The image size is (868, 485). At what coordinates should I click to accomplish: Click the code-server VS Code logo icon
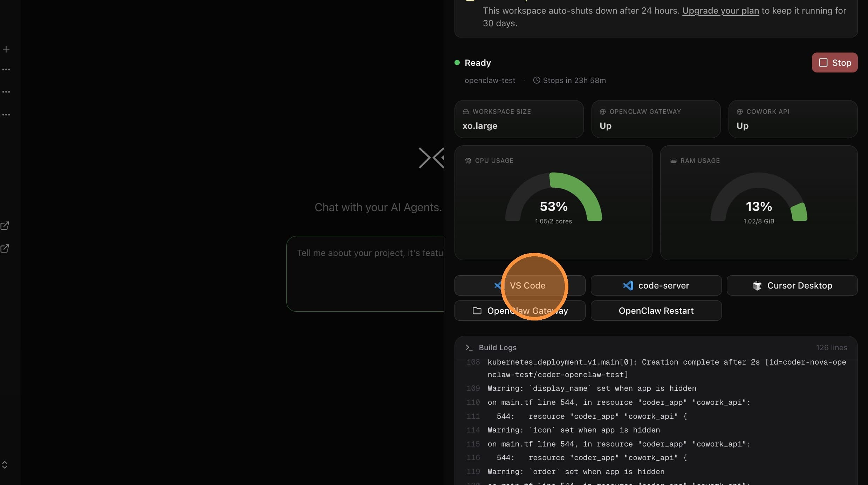tap(628, 285)
